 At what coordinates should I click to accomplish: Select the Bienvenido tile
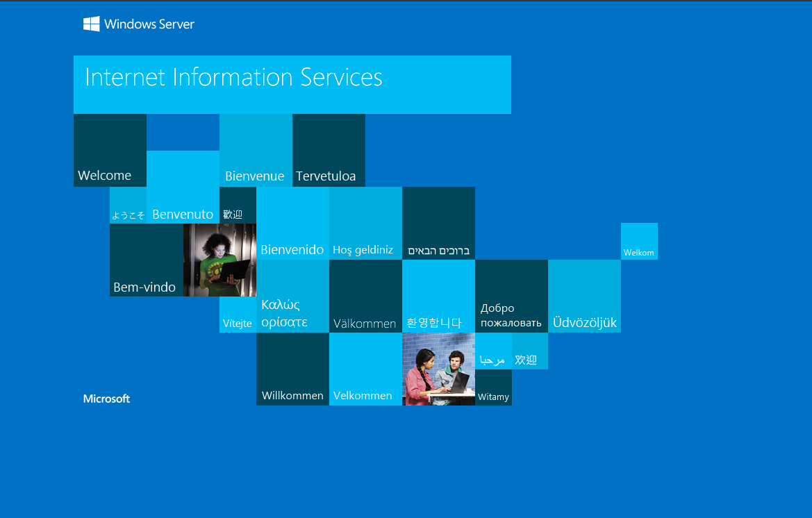[292, 223]
